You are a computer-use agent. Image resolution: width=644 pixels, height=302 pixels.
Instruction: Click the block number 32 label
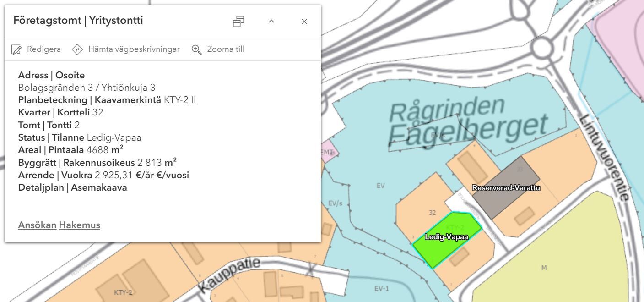(432, 213)
